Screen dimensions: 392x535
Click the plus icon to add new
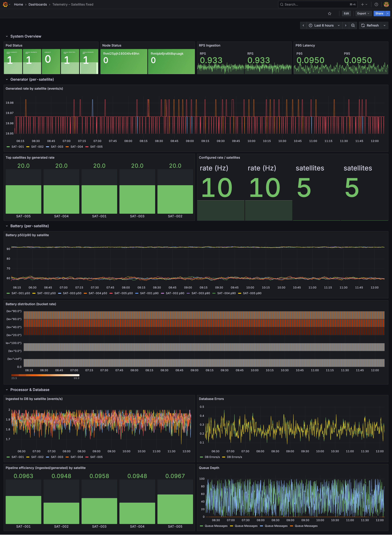coord(362,4)
